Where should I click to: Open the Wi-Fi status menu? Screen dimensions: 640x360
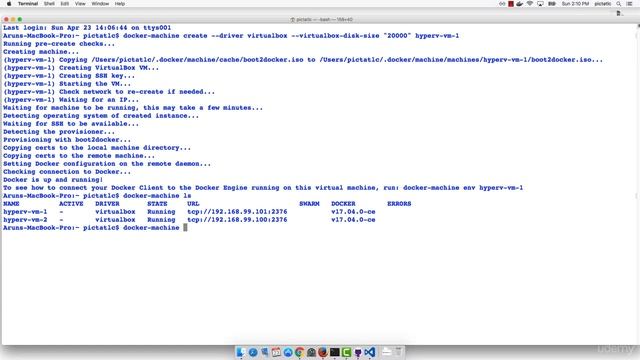pyautogui.click(x=530, y=4)
